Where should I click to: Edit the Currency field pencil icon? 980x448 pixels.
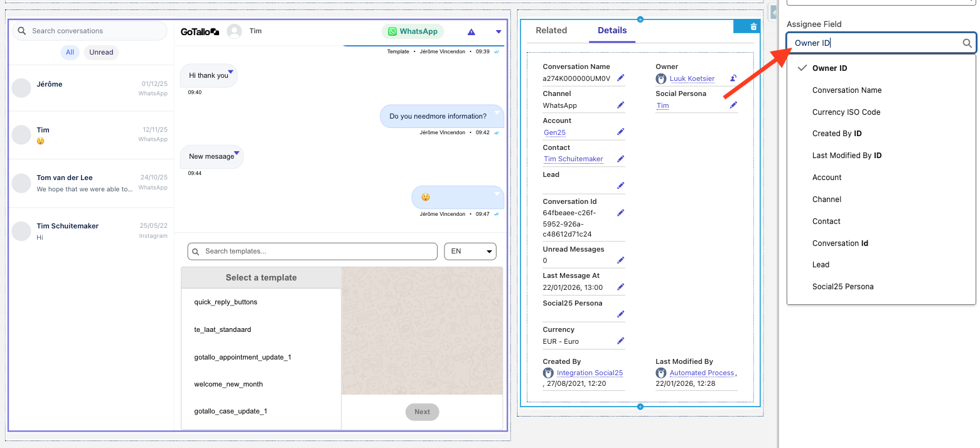coord(620,341)
